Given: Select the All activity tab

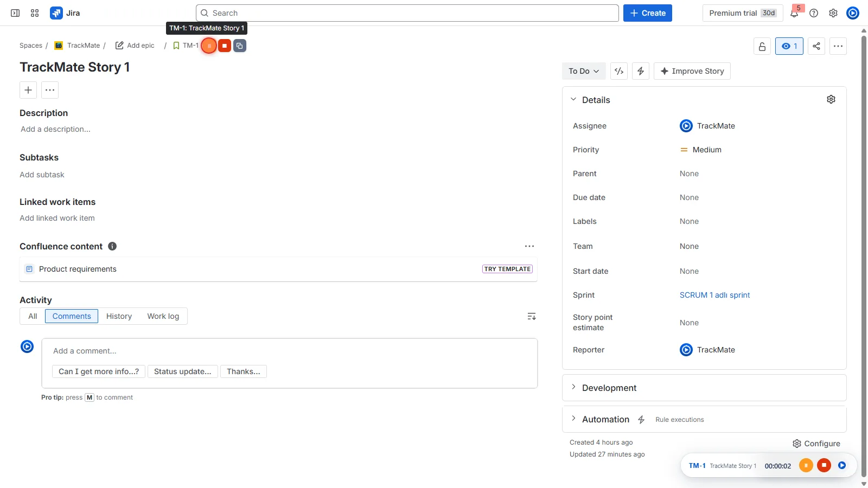Looking at the screenshot, I should [x=33, y=316].
